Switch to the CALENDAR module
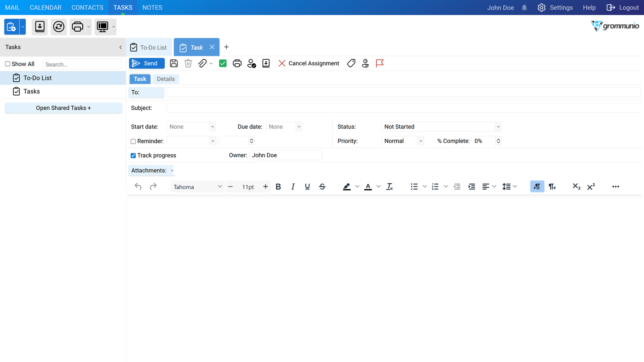644x362 pixels. coord(46,7)
